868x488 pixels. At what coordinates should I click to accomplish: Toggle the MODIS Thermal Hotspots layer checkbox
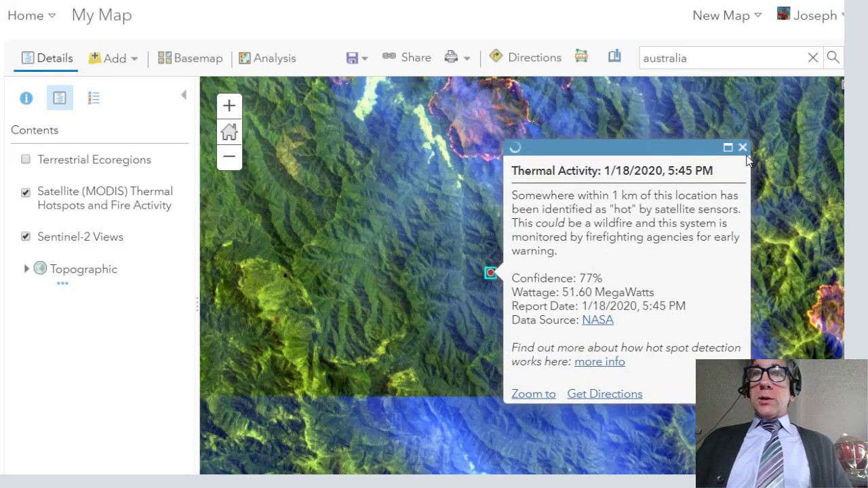pyautogui.click(x=26, y=192)
